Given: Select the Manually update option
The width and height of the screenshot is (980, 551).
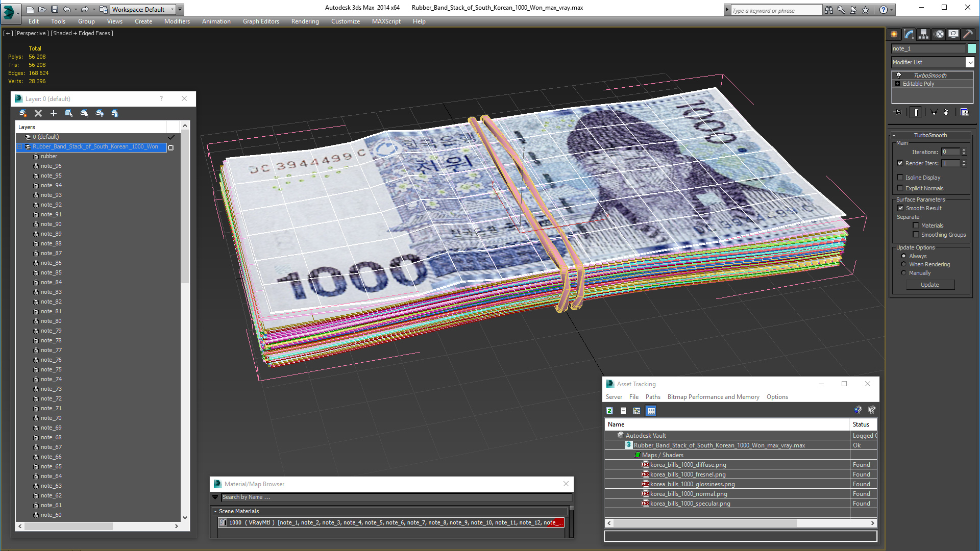Looking at the screenshot, I should click(x=904, y=273).
